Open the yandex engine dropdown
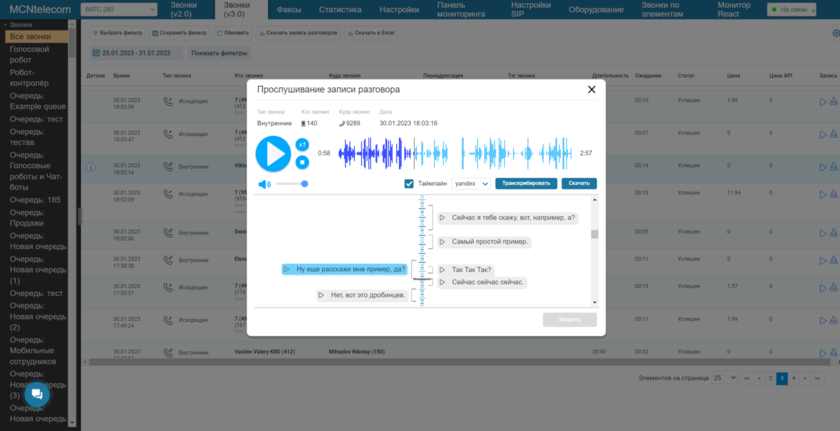The height and width of the screenshot is (431, 840). 471,184
